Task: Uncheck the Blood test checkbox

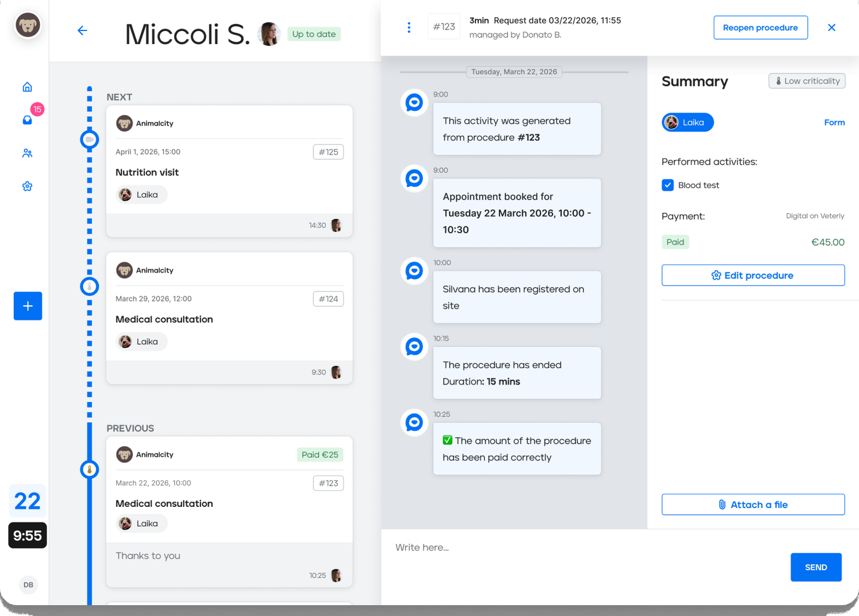Action: (x=668, y=185)
